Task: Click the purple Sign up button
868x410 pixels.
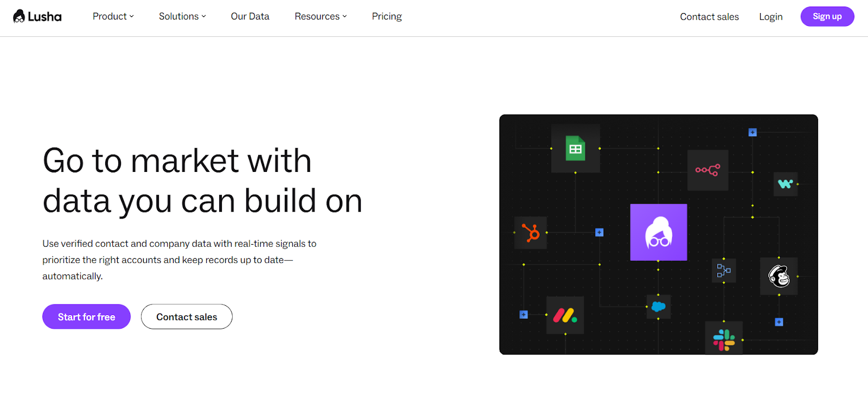Action: tap(827, 16)
